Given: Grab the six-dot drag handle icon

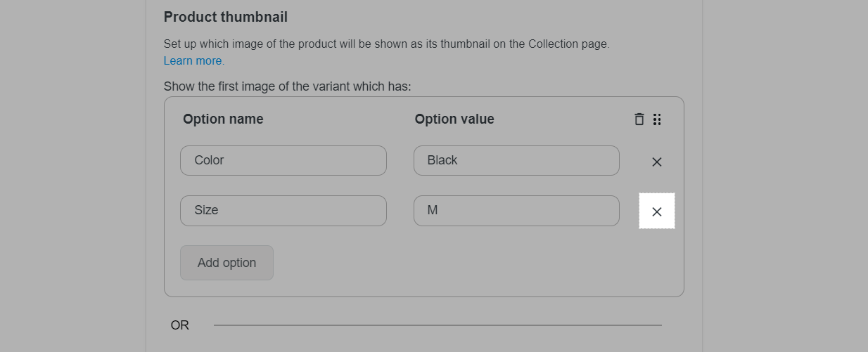Looking at the screenshot, I should 657,119.
